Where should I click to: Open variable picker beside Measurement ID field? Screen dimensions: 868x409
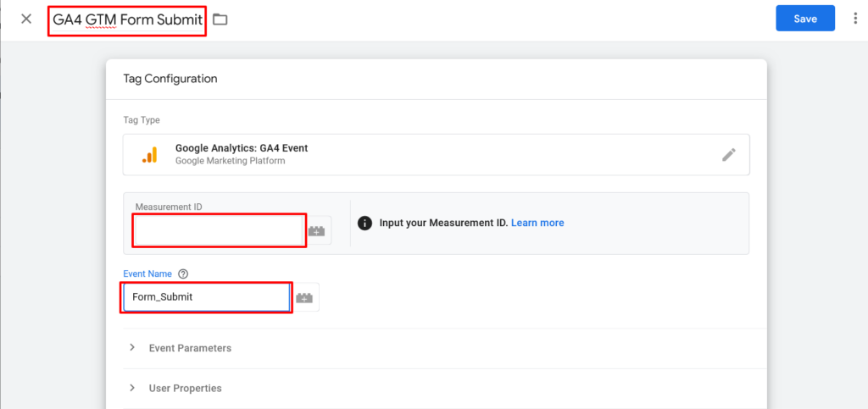(x=317, y=230)
